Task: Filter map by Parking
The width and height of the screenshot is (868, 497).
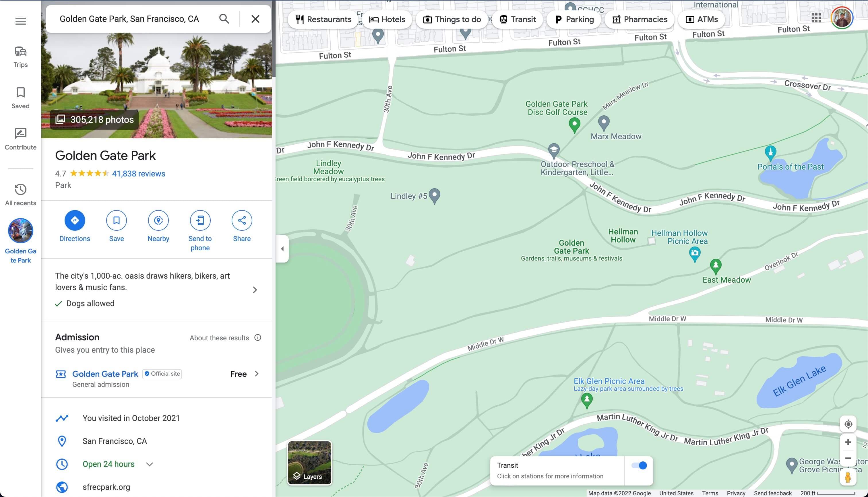Action: pos(574,20)
